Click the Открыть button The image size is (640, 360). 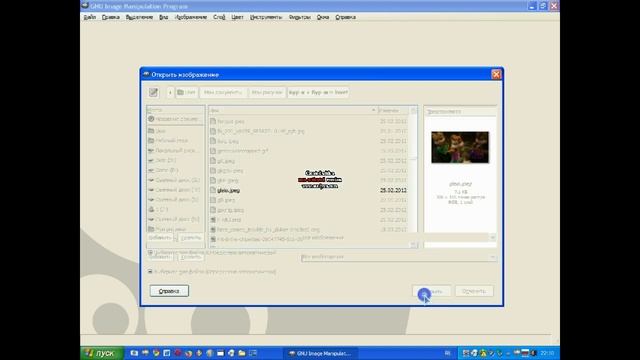(x=431, y=291)
